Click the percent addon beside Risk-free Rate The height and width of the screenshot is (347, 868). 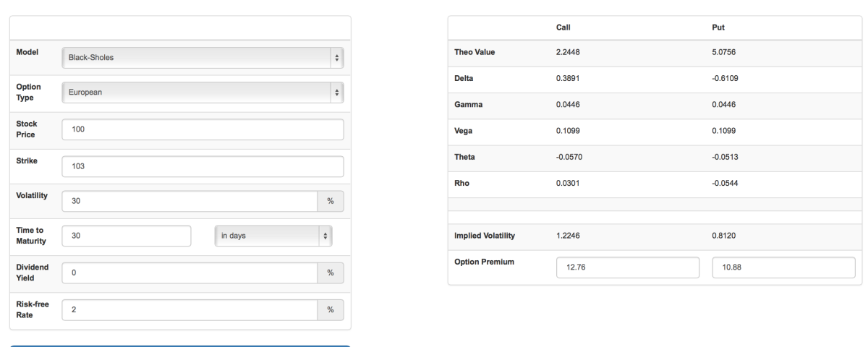pos(330,309)
